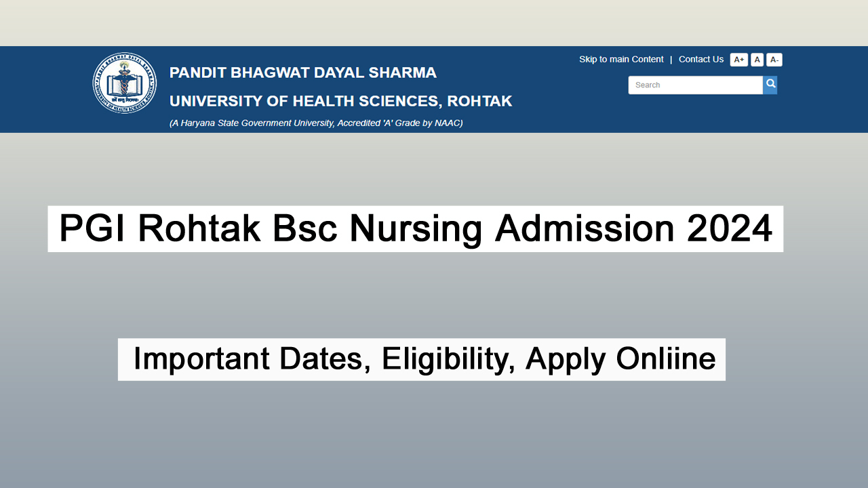This screenshot has height=488, width=868.
Task: Click University of Health Sciences, Rohtak text
Action: point(340,101)
